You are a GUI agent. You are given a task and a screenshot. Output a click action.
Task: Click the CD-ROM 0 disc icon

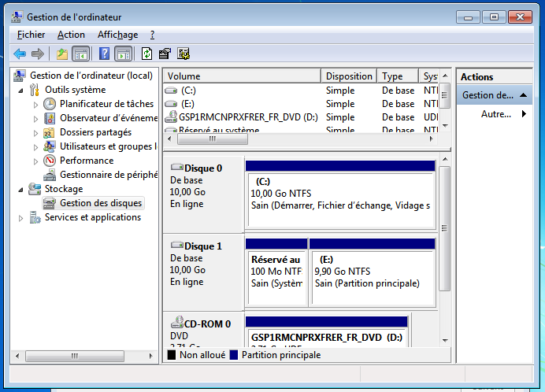tap(177, 323)
